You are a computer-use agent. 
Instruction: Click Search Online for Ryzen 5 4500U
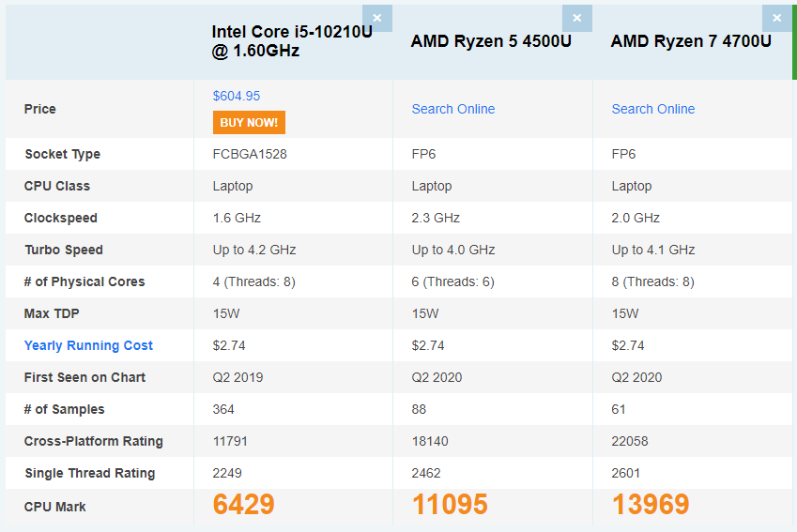pos(453,109)
